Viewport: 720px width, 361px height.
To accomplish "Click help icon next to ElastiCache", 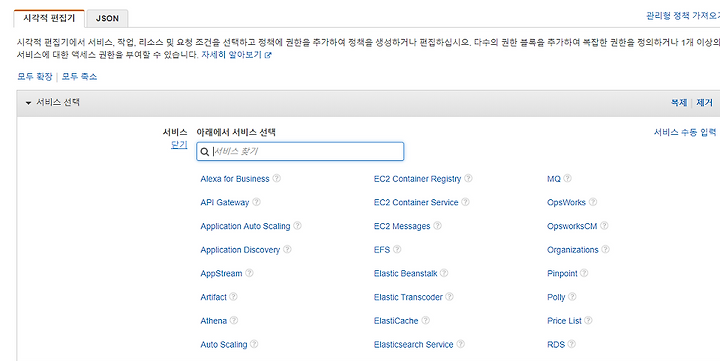I will [425, 320].
